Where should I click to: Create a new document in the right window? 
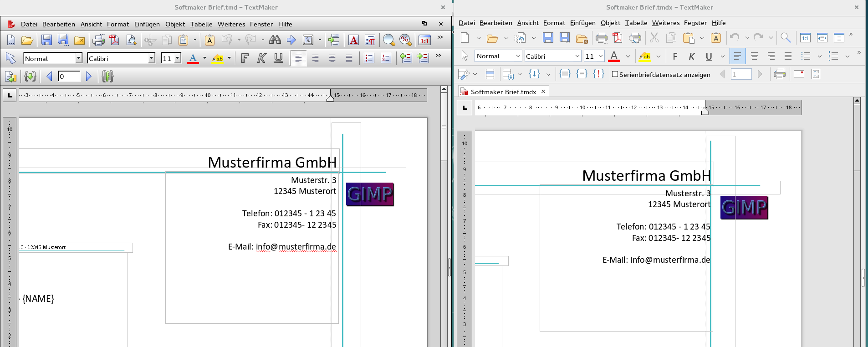(x=465, y=37)
